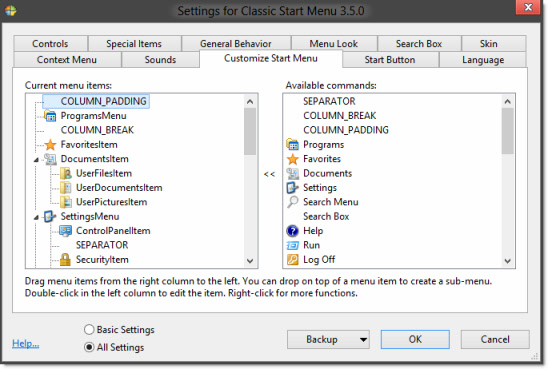
Task: Click the OK button
Action: pyautogui.click(x=415, y=339)
